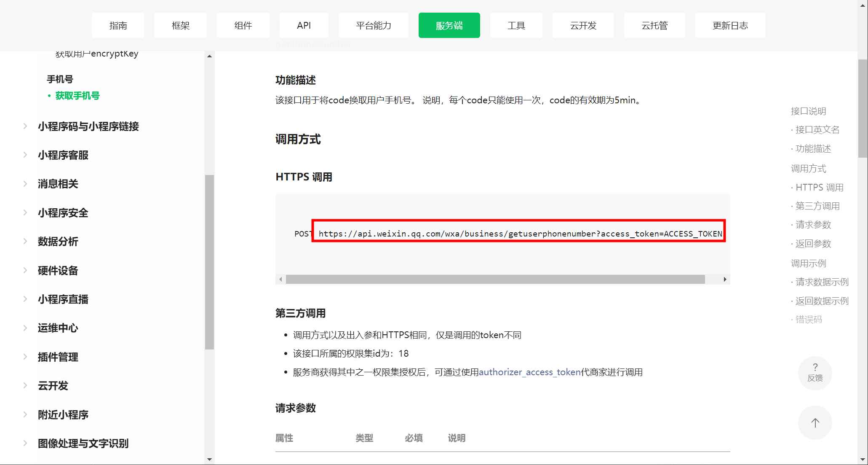Screen dimensions: 868x465
Task: Select 获取手机号 in sidebar
Action: (77, 96)
